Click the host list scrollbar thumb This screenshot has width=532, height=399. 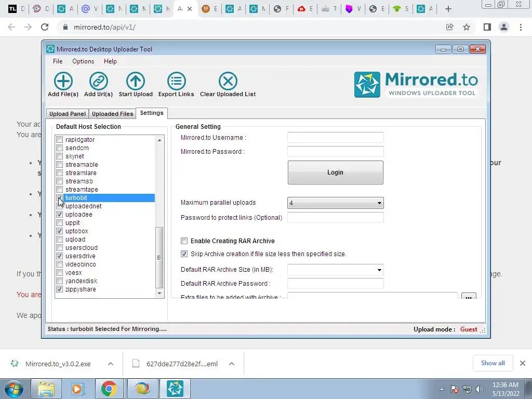(159, 258)
